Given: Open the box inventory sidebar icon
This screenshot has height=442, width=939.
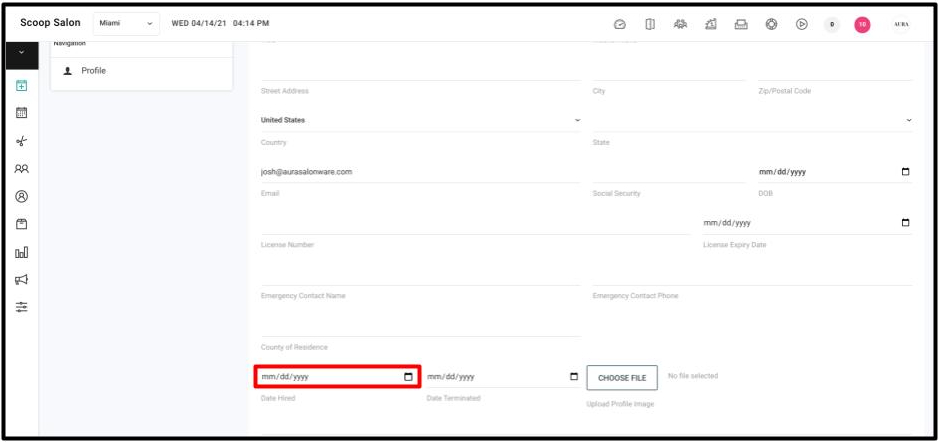Looking at the screenshot, I should tap(22, 224).
